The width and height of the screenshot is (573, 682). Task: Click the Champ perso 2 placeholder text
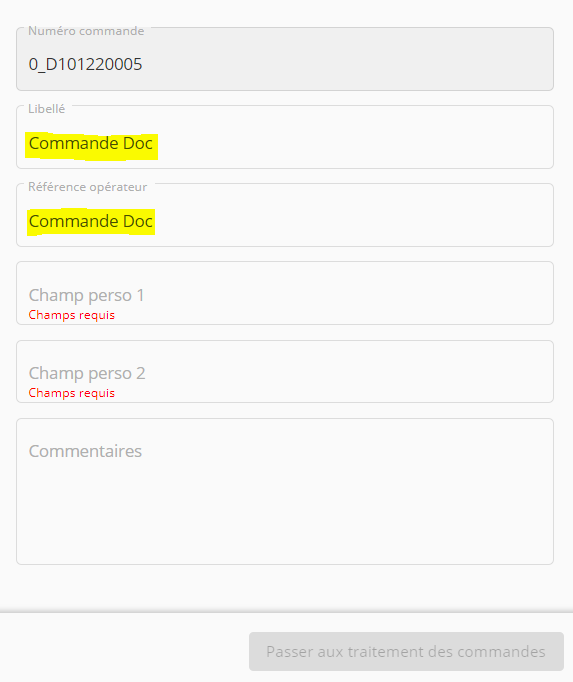[x=87, y=373]
